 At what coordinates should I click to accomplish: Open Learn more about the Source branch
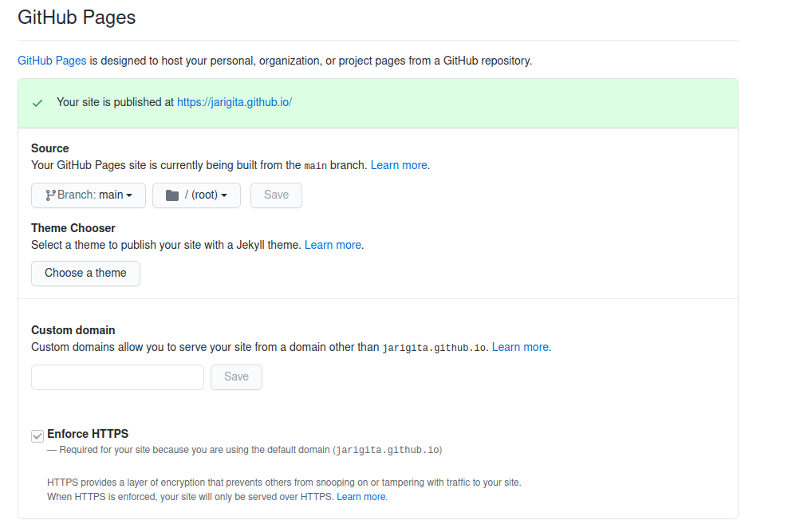pos(399,165)
